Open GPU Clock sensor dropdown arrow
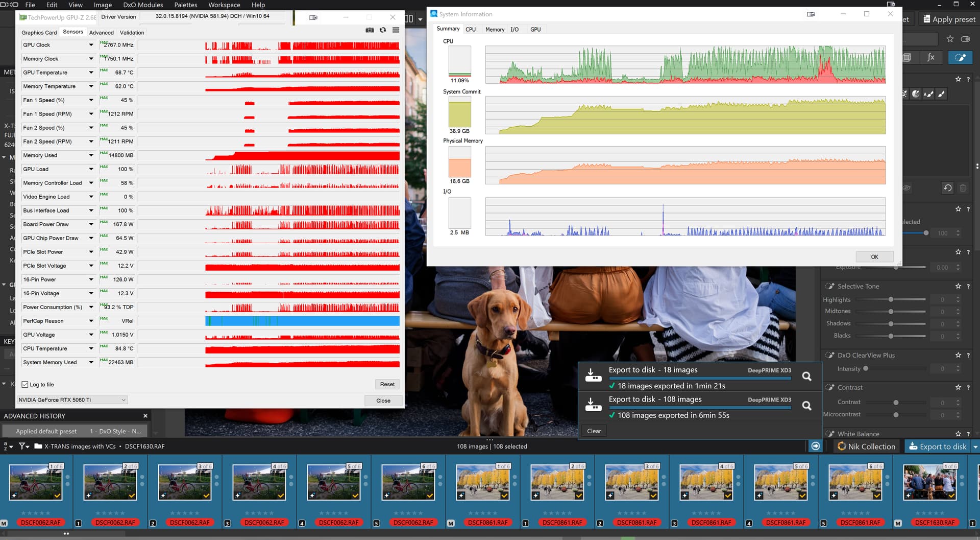980x540 pixels. [91, 45]
